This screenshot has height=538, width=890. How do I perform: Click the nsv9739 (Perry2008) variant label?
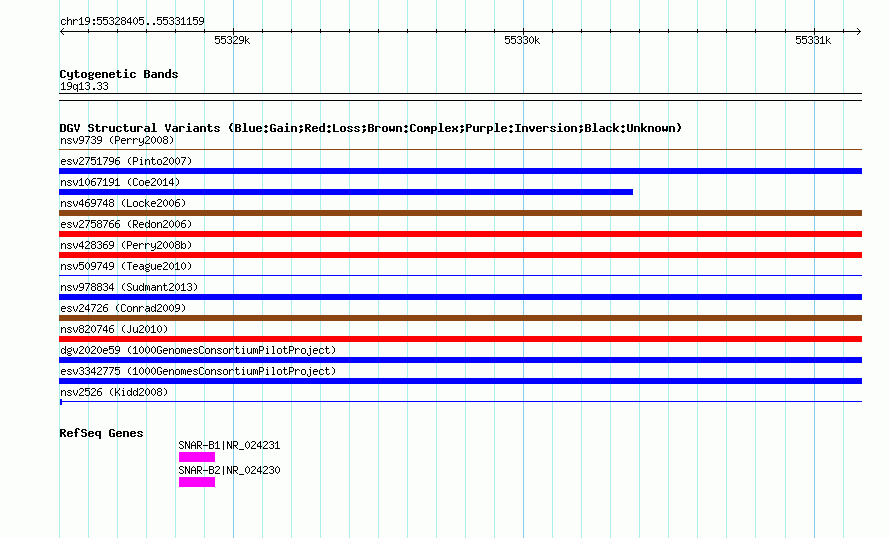pos(117,140)
